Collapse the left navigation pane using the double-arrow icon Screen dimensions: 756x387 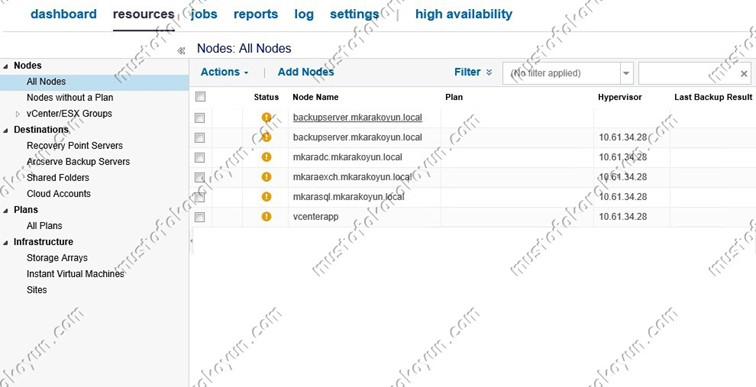[181, 50]
